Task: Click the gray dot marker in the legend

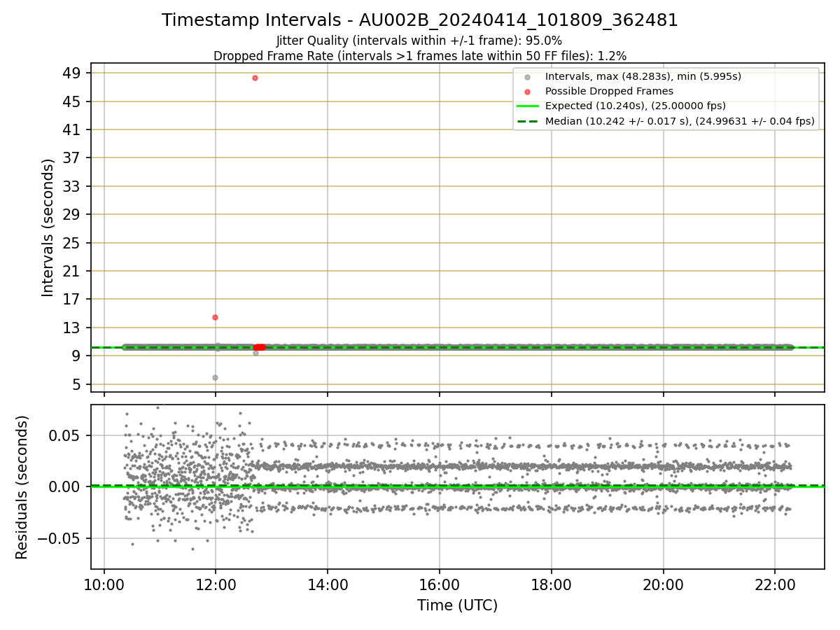Action: click(527, 77)
